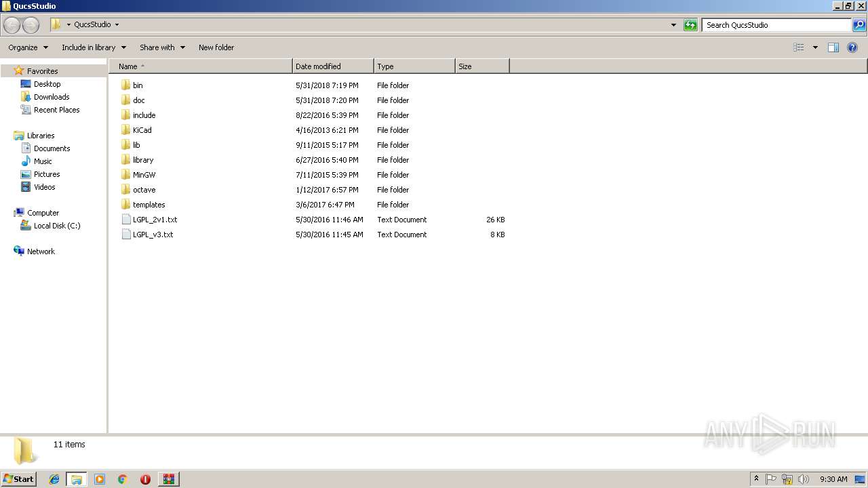Click the Action Center flag icon
This screenshot has width=868, height=488.
click(771, 479)
